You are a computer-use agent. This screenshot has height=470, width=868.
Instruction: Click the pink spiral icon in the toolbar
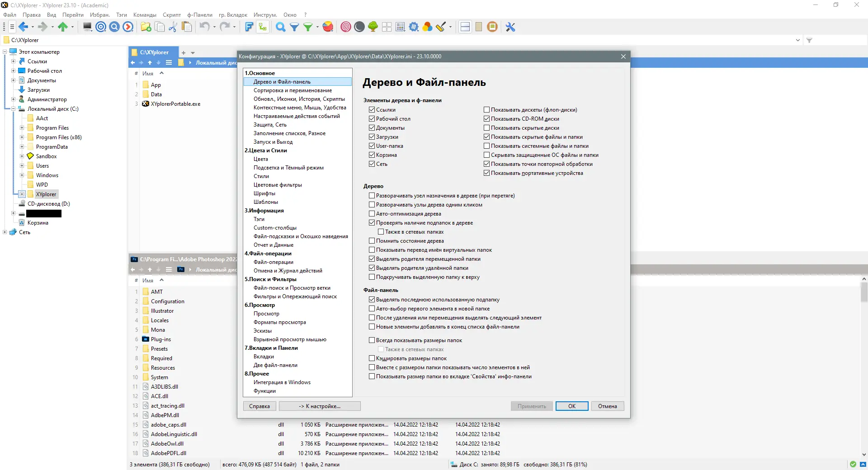[x=345, y=27]
